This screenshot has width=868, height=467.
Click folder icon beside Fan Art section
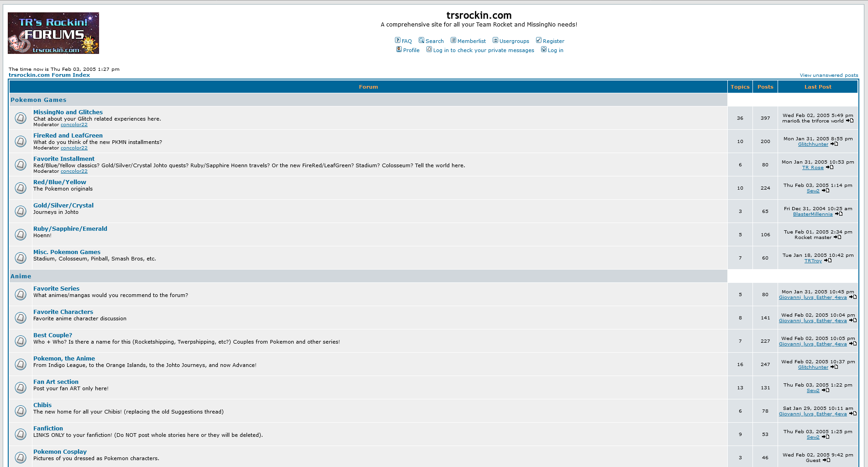[x=21, y=387]
